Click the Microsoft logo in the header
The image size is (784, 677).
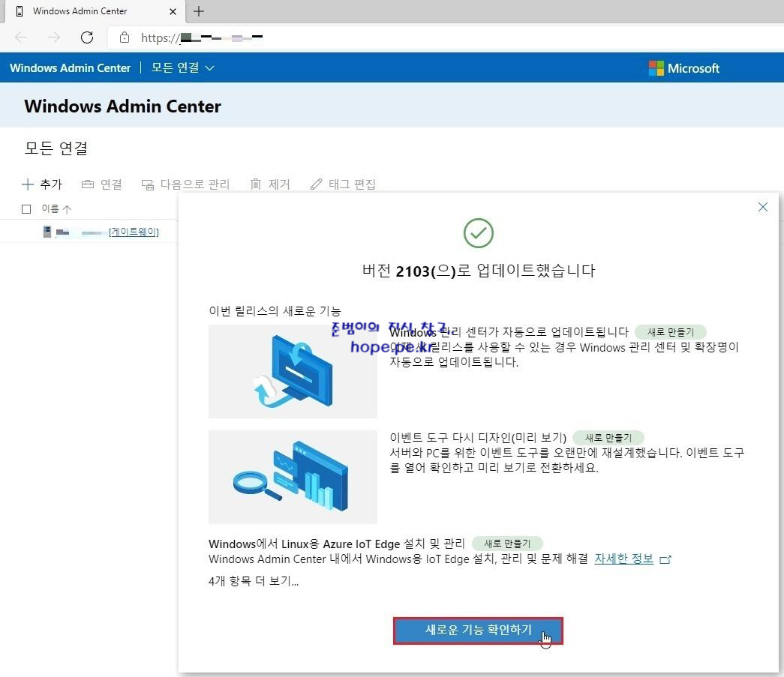click(683, 68)
